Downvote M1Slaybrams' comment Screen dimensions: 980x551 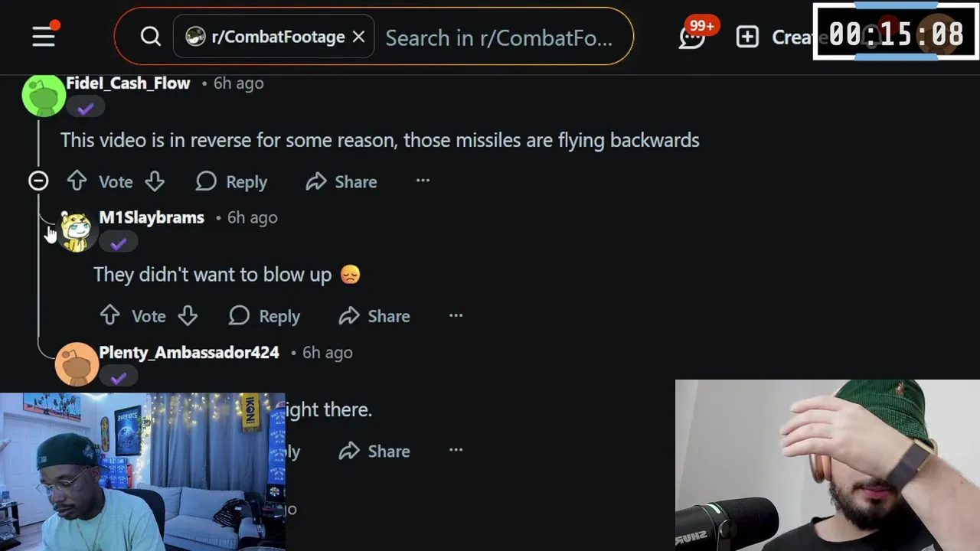188,315
